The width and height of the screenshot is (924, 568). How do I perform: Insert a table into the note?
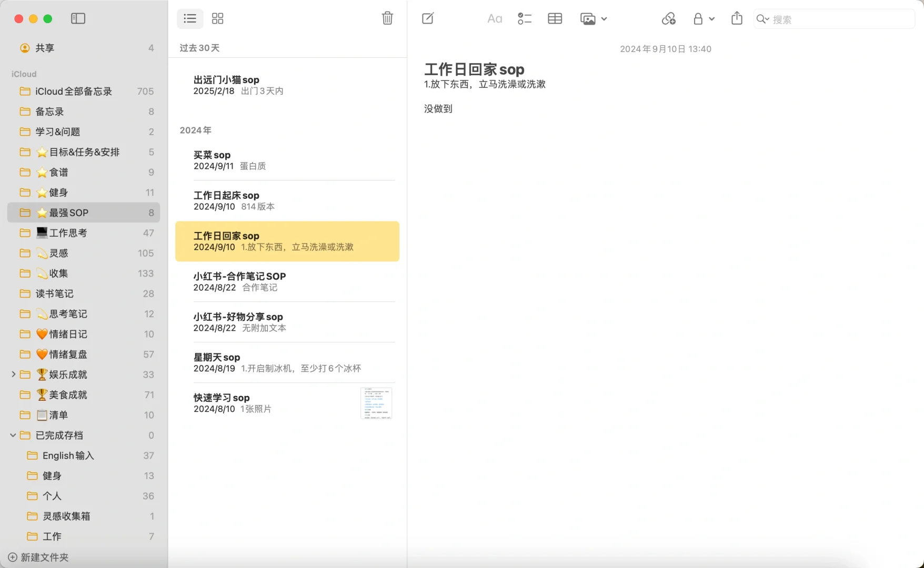pyautogui.click(x=555, y=18)
